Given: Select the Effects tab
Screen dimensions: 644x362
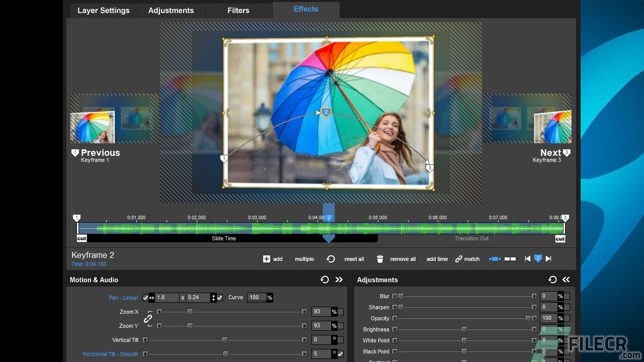Looking at the screenshot, I should (x=306, y=10).
